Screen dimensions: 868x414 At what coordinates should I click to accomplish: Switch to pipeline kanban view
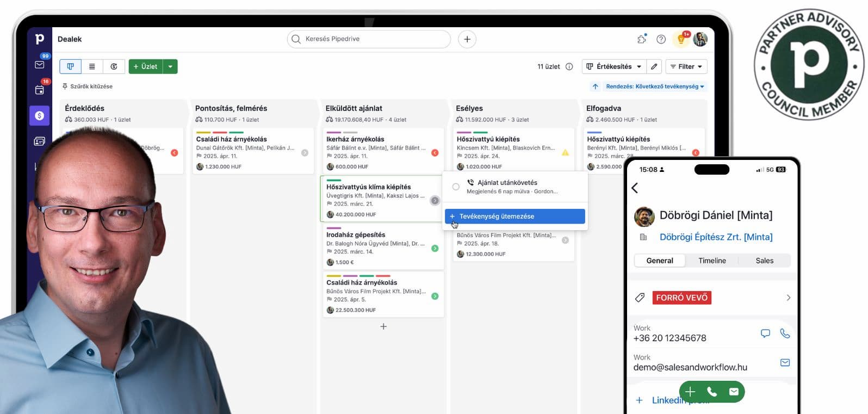tap(70, 66)
